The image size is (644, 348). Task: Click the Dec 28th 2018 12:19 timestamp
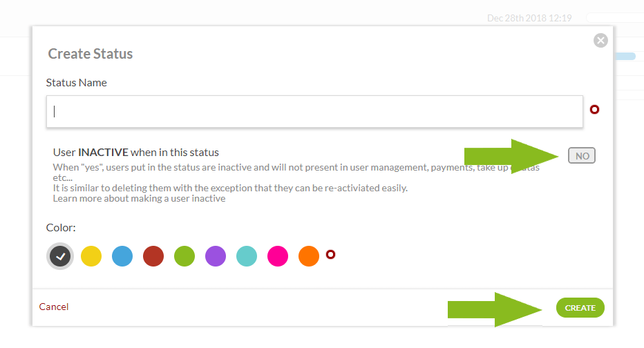tap(529, 18)
